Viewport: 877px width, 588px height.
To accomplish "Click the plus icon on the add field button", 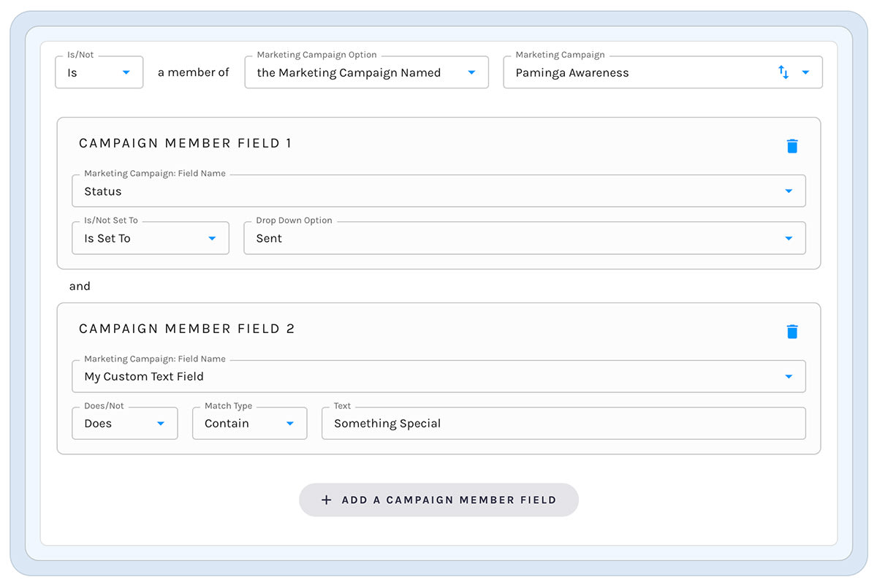I will (326, 500).
